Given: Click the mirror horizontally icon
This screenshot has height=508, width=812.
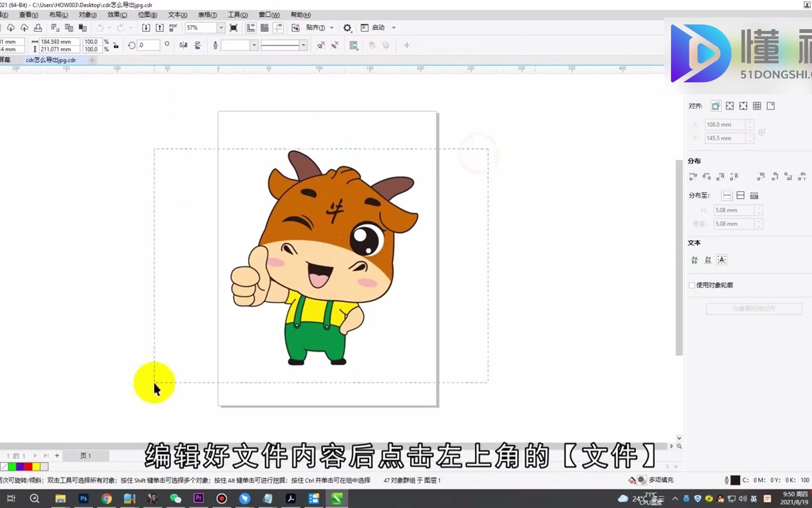Looking at the screenshot, I should (183, 45).
